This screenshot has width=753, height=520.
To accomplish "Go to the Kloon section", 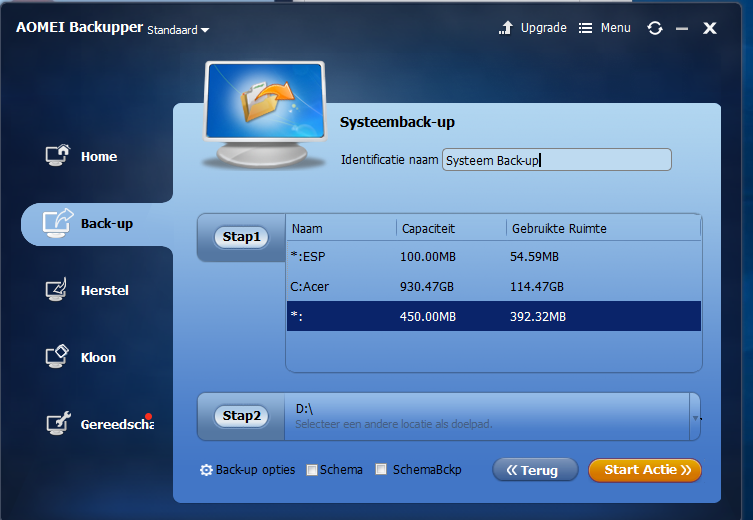I will 98,358.
